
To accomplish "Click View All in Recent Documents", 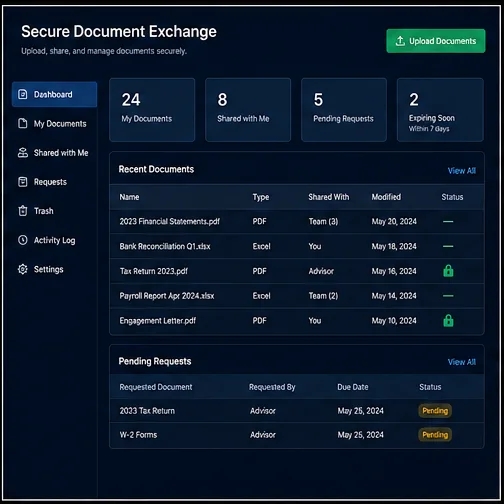I will tap(462, 171).
